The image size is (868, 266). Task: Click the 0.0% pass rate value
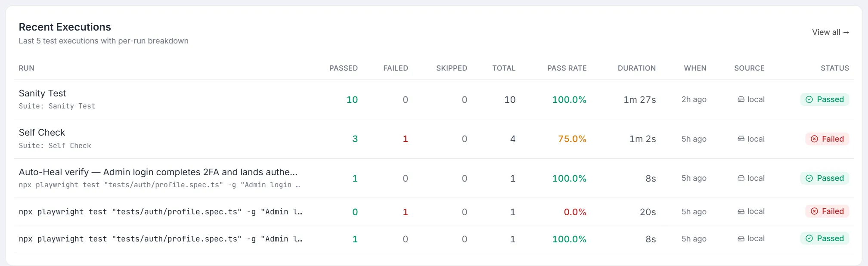(575, 212)
